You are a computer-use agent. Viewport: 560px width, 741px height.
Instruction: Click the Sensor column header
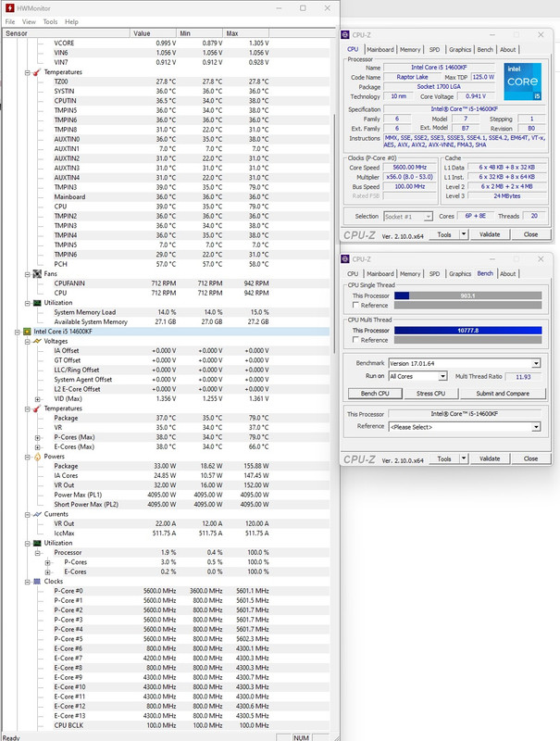[66, 33]
